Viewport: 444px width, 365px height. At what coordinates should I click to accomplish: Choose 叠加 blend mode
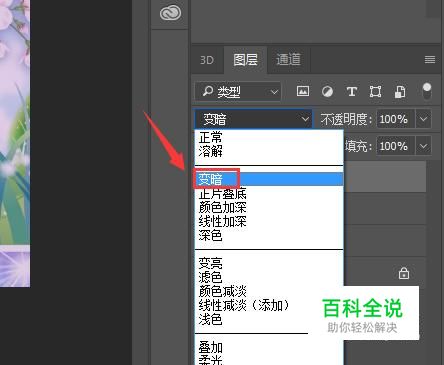269,347
